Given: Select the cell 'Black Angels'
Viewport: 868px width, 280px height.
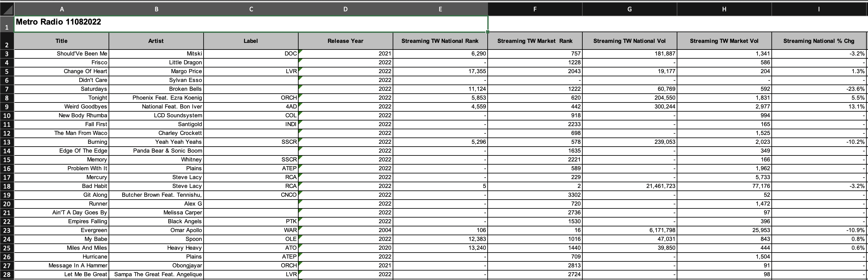Looking at the screenshot, I should coord(156,221).
